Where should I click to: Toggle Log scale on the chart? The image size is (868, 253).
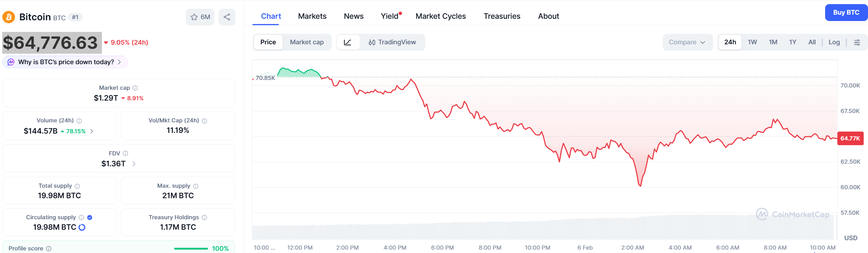pos(834,42)
